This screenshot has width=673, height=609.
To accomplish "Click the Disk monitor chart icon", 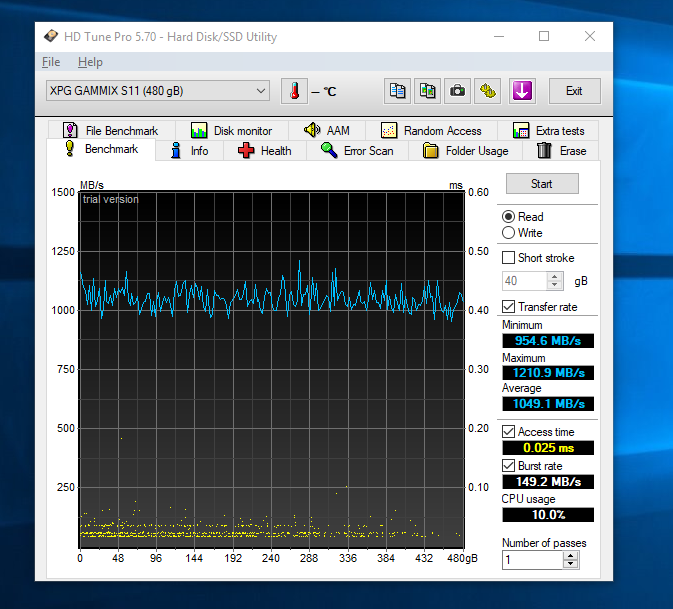I will (199, 130).
